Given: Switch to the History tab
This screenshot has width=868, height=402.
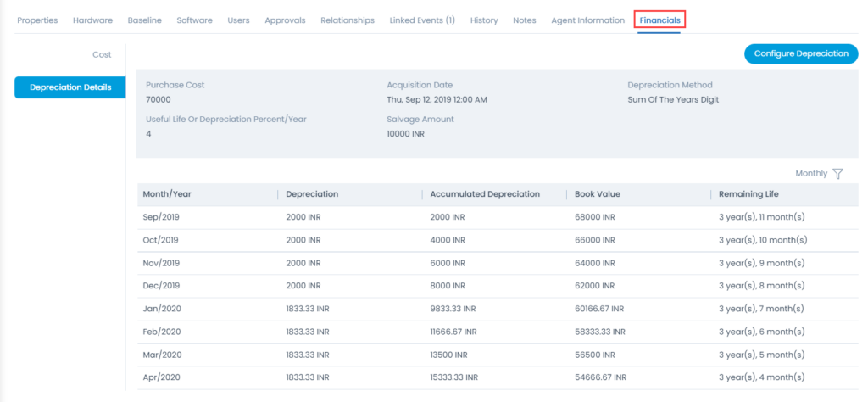Looking at the screenshot, I should (484, 20).
